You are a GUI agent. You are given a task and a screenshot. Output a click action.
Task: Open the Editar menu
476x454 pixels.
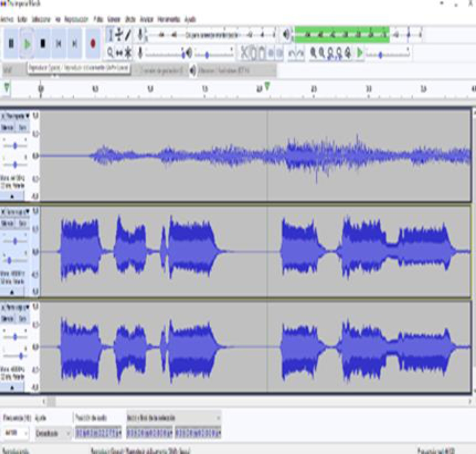(22, 19)
